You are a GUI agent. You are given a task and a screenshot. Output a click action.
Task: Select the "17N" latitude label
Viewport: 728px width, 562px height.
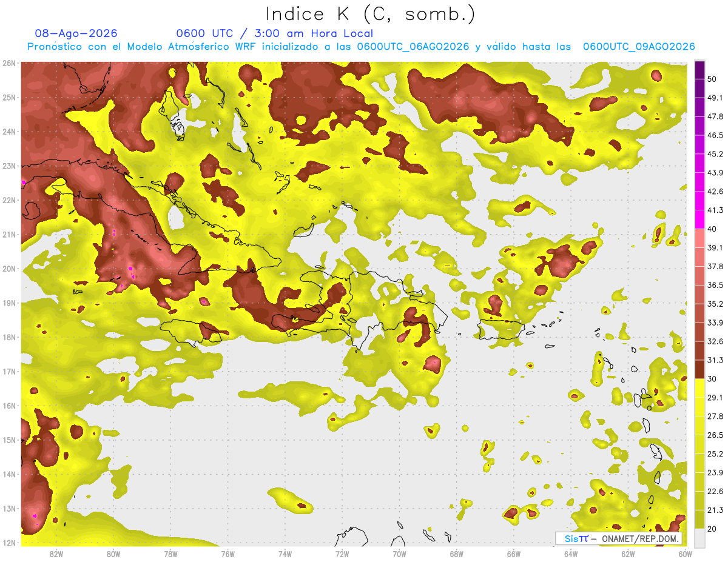pos(9,372)
